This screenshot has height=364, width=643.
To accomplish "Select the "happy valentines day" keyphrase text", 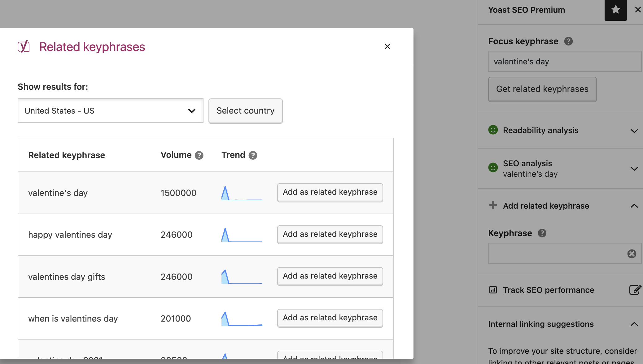I will point(70,235).
